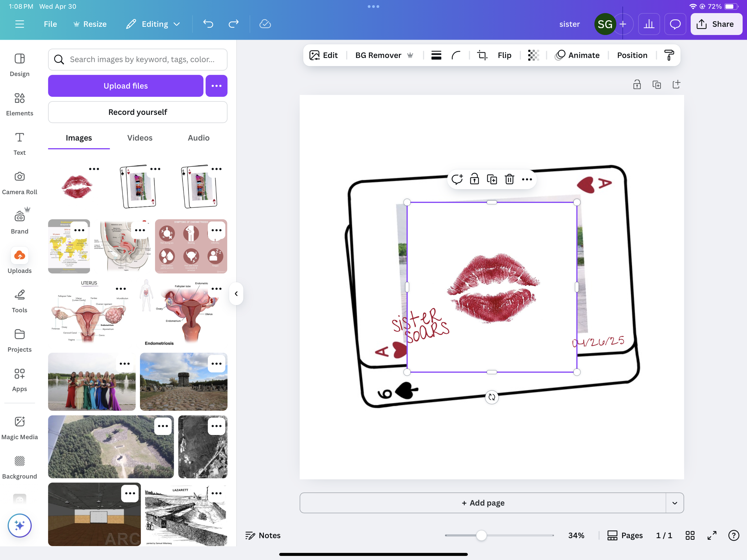This screenshot has width=747, height=560.
Task: Duplicate the selected lips image
Action: 492,179
